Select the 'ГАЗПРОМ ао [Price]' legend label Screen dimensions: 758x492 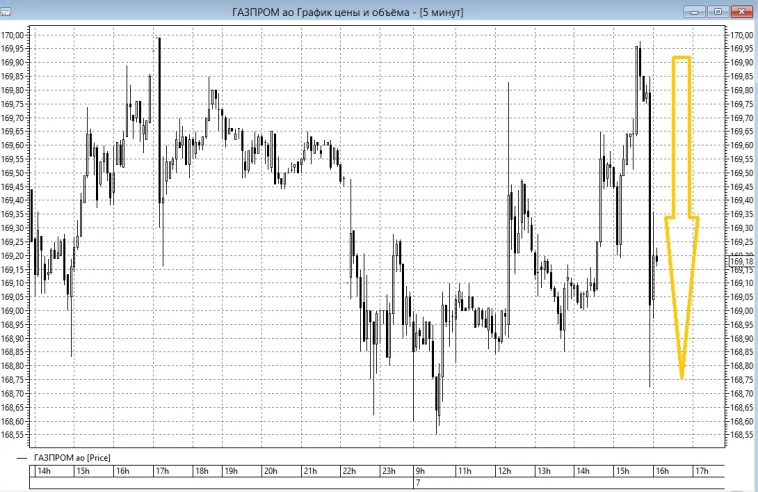72,458
